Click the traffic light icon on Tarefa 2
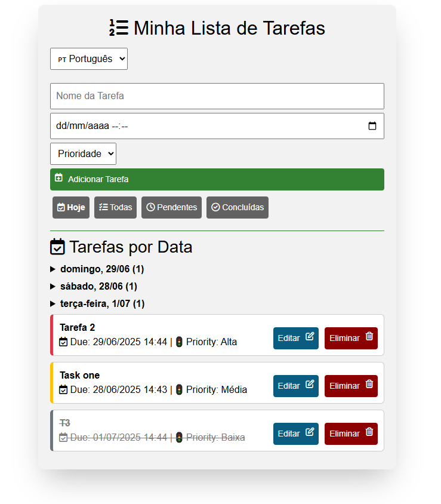 179,342
